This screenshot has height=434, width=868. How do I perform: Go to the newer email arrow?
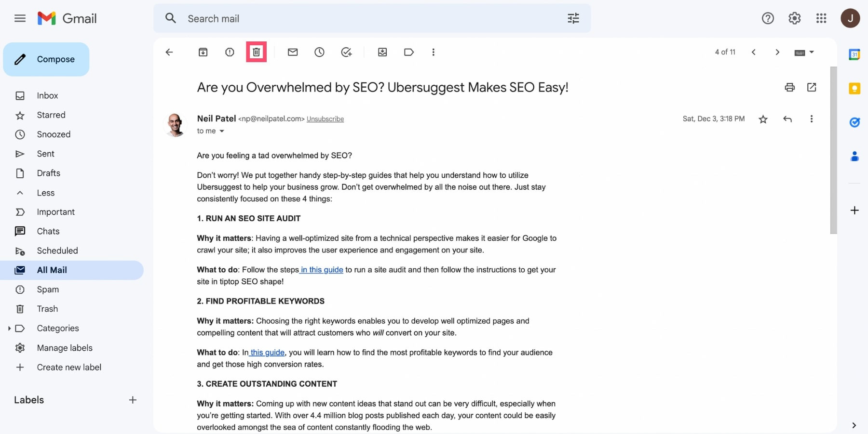[753, 52]
